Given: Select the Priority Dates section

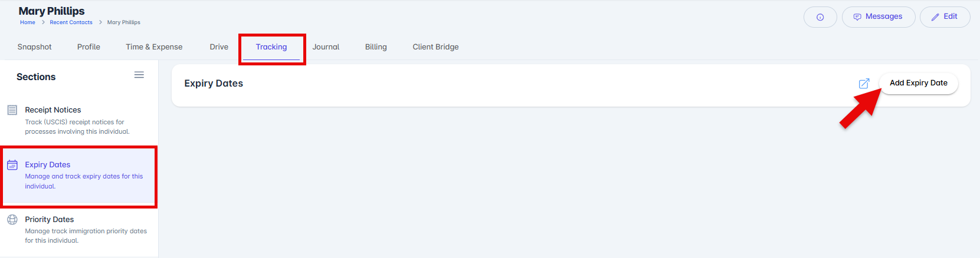Looking at the screenshot, I should point(50,220).
